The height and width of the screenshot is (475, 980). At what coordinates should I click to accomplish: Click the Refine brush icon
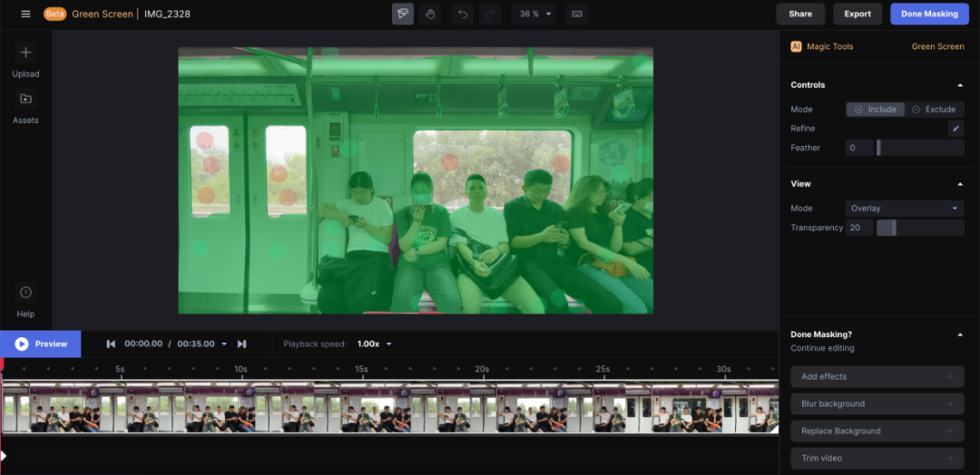point(955,129)
